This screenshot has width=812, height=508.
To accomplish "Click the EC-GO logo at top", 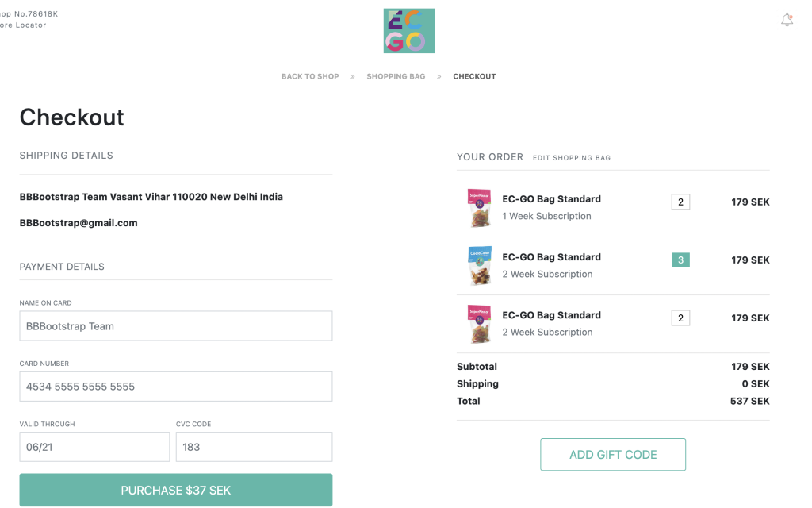I will click(x=408, y=31).
